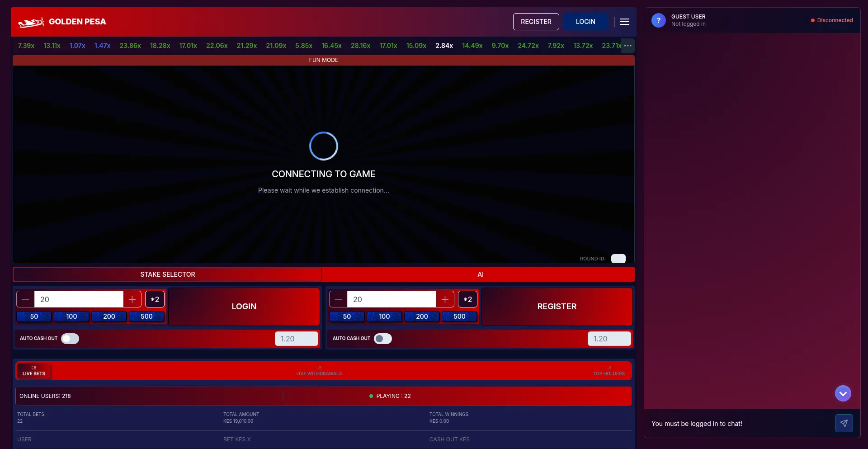The width and height of the screenshot is (868, 449).
Task: Click the FUN MODE banner
Action: 324,60
